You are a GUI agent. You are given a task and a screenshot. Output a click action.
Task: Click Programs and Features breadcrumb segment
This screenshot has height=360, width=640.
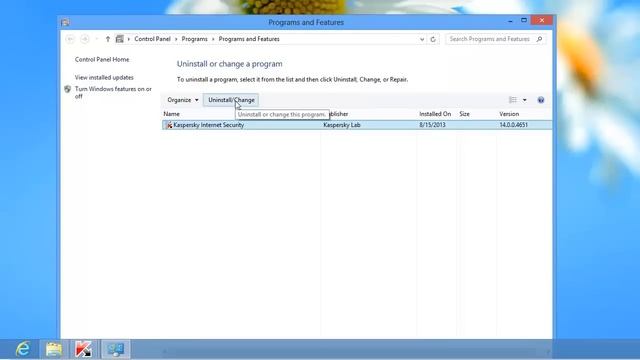pos(249,39)
